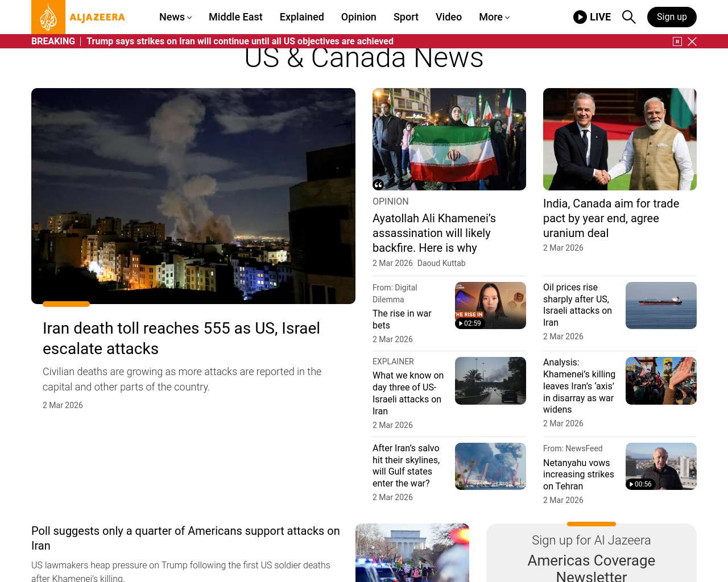Open the breaking news Trump strikes headline

tap(239, 41)
